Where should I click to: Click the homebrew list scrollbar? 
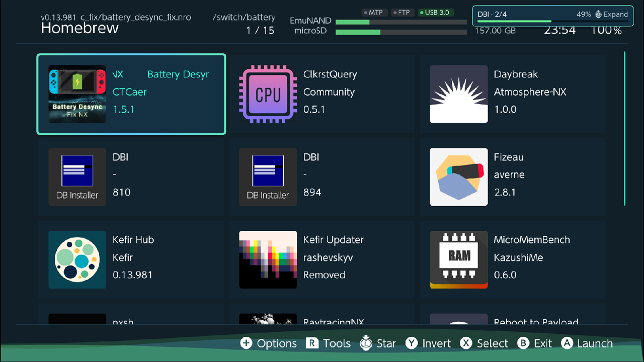[624, 128]
